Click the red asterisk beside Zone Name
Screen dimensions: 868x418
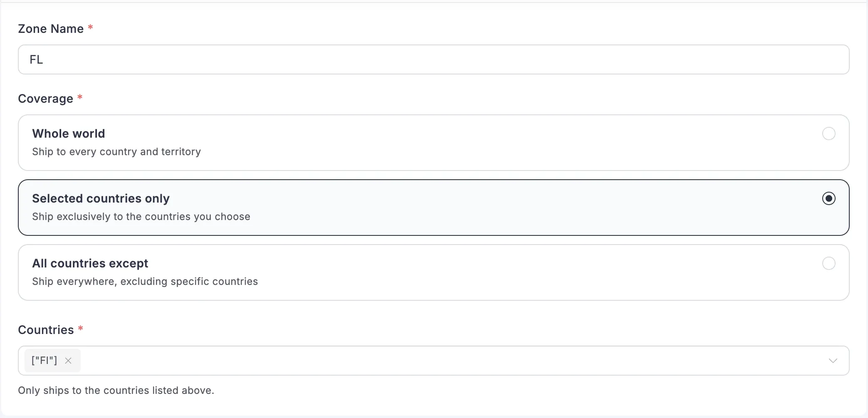click(x=90, y=27)
